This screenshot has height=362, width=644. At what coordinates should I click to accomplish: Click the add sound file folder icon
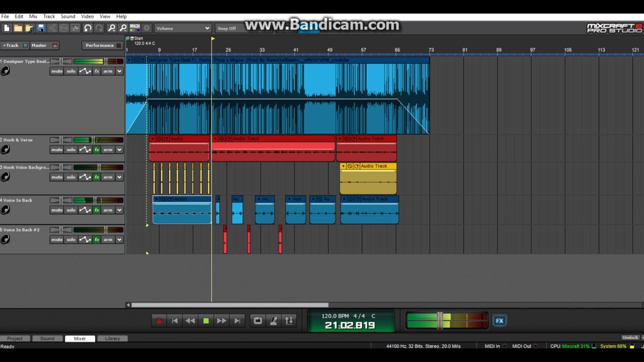[x=30, y=28]
